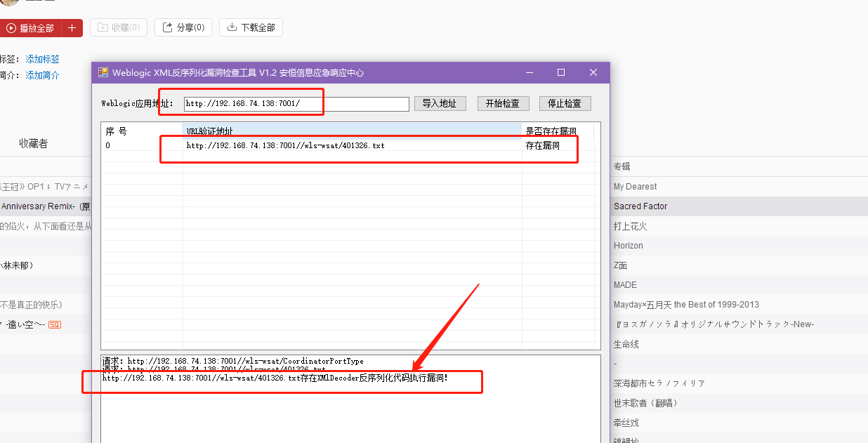868x443 pixels.
Task: Click the 添加简介 link
Action: (43, 75)
